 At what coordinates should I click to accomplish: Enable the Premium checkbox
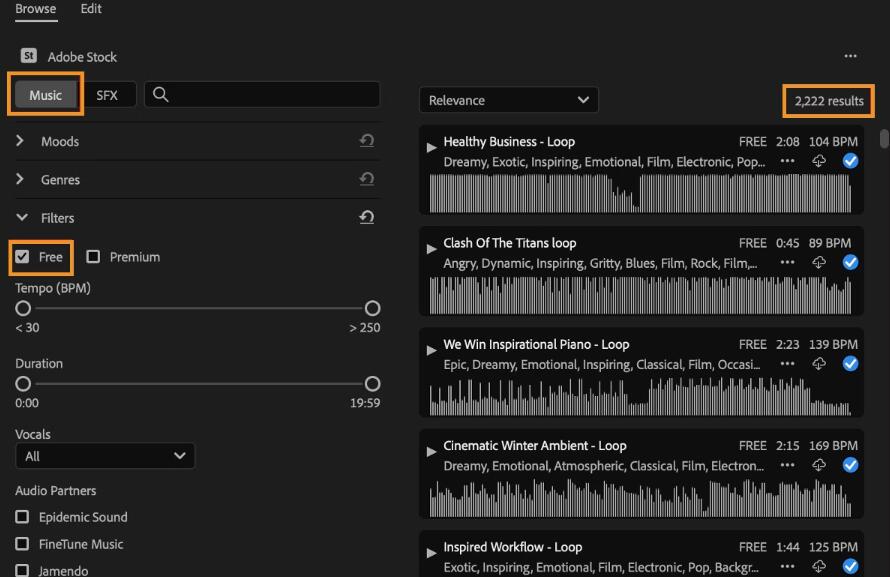pos(93,257)
